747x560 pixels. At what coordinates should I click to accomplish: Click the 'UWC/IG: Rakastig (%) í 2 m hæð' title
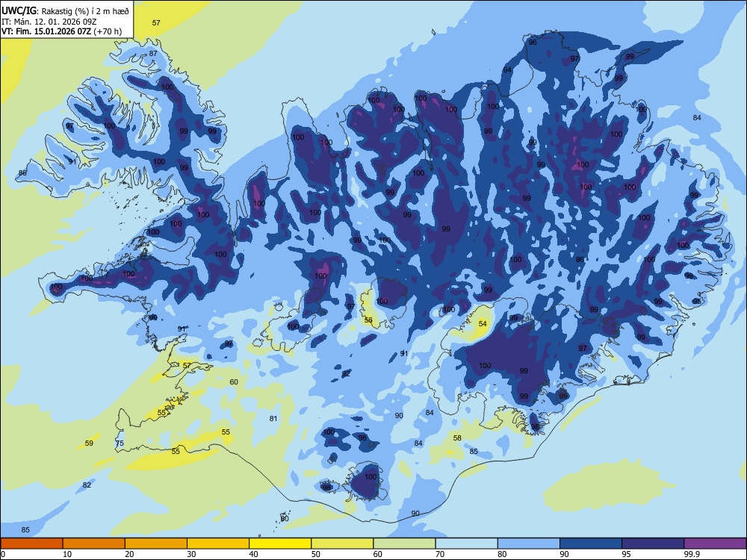(65, 11)
